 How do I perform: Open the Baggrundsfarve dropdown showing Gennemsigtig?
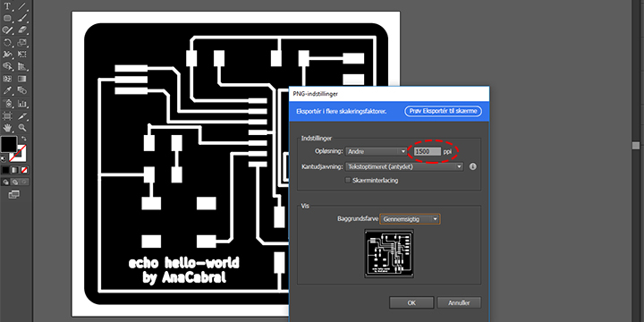click(410, 219)
